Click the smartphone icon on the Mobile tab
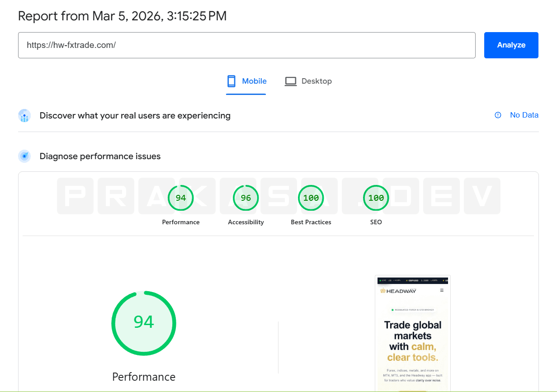The height and width of the screenshot is (392, 557). [231, 80]
